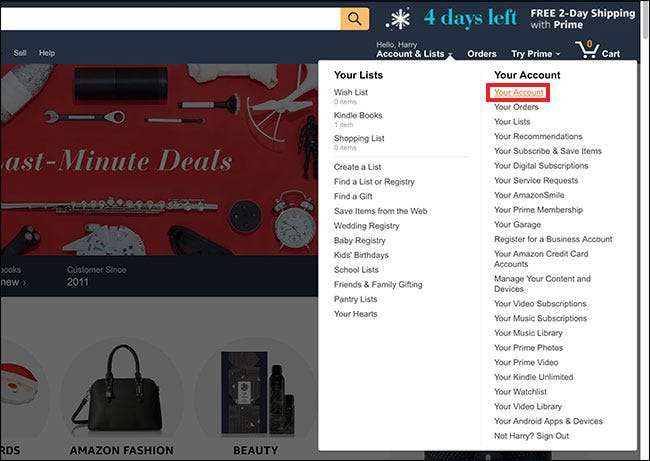Screen dimensions: 650x461
Task: Open Manage Your Content and Devices
Action: (542, 284)
